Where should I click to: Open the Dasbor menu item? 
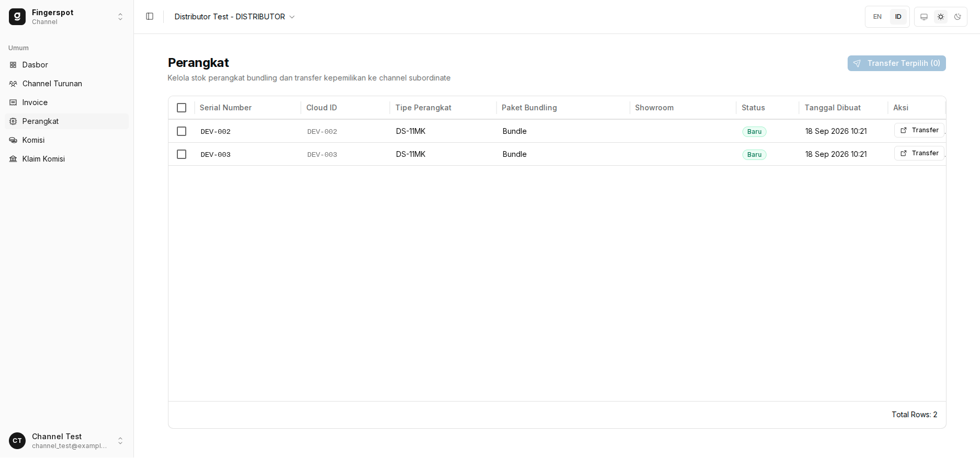(67, 65)
